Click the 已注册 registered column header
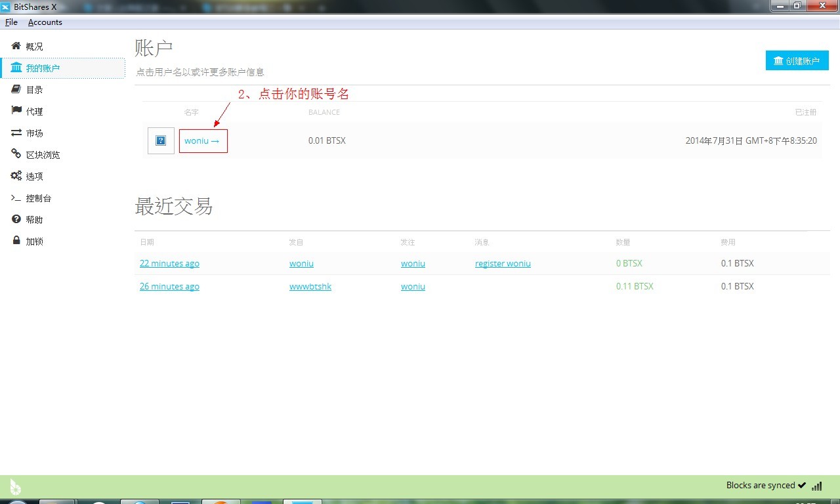The image size is (840, 504). (x=806, y=112)
